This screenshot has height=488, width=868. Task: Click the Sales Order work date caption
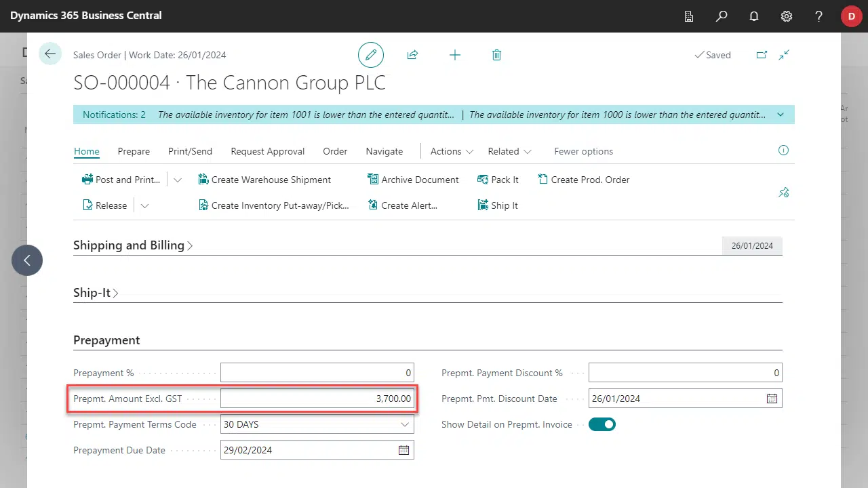[150, 55]
